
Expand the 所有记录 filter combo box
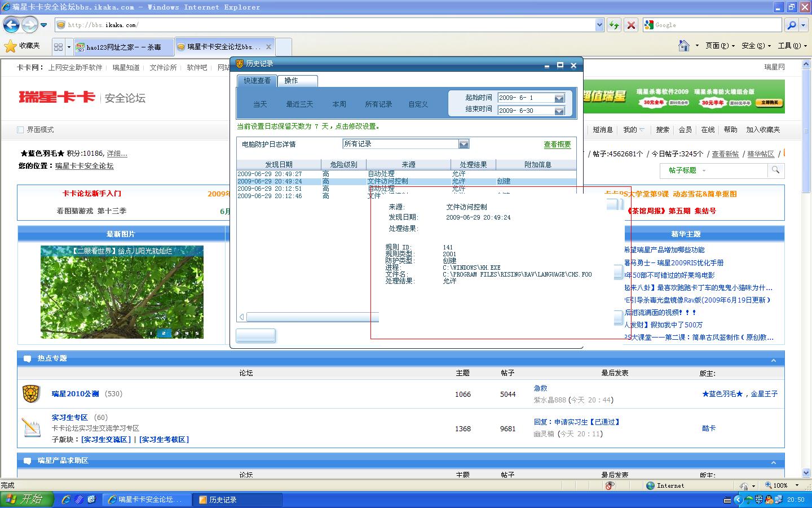tap(464, 144)
